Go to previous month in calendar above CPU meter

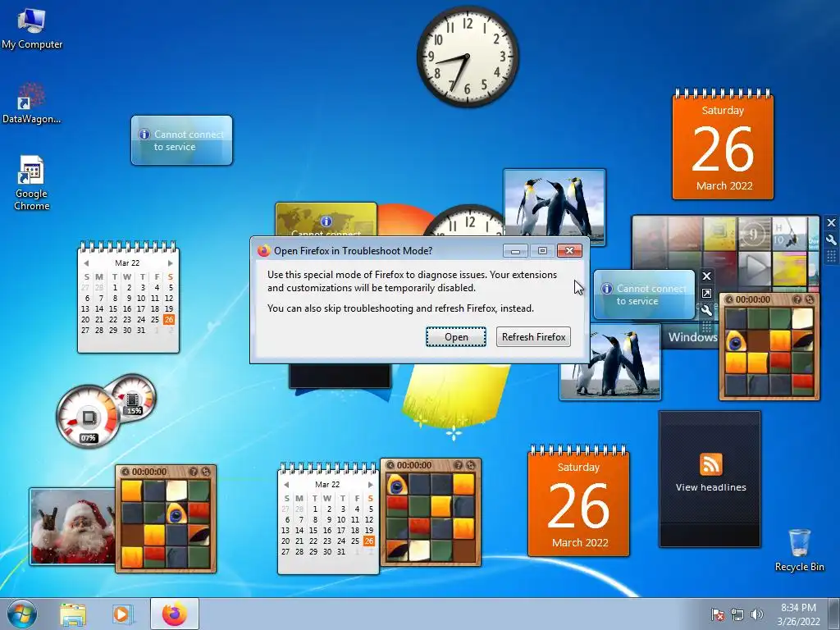[86, 263]
